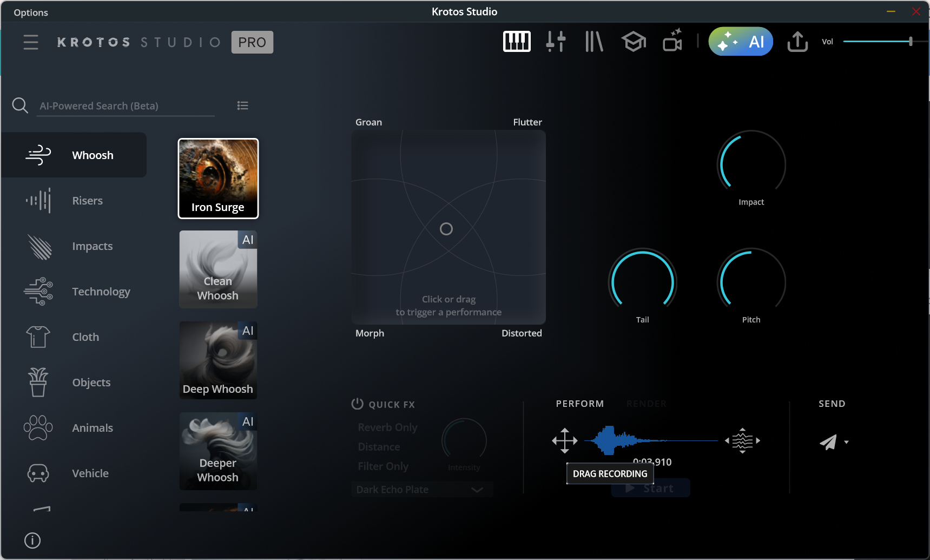This screenshot has height=560, width=930.
Task: Choose the Deep Whoosh preset thumbnail
Action: tap(218, 360)
